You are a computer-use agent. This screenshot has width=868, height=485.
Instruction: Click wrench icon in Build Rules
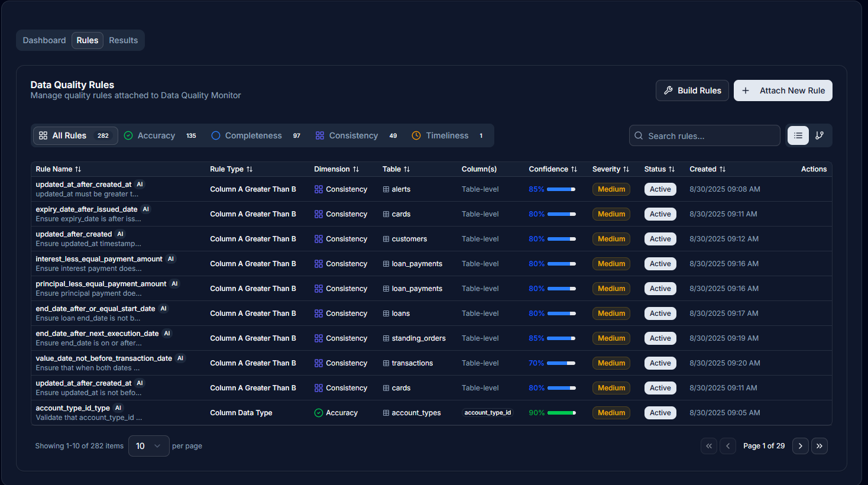[668, 90]
